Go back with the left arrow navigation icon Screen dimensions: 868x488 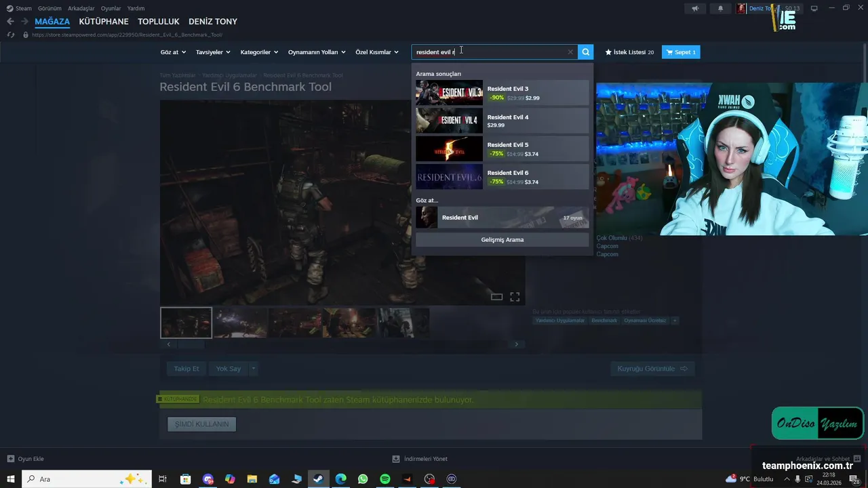click(x=10, y=22)
